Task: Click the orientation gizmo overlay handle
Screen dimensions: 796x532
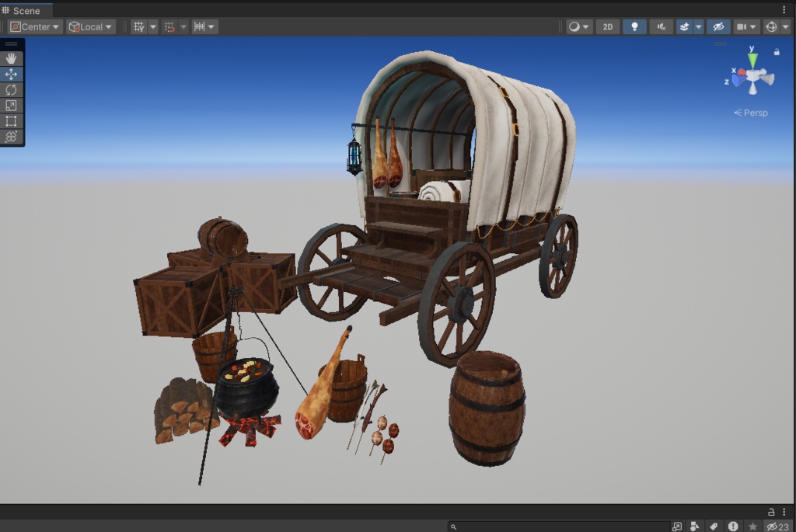Action: 720,43
